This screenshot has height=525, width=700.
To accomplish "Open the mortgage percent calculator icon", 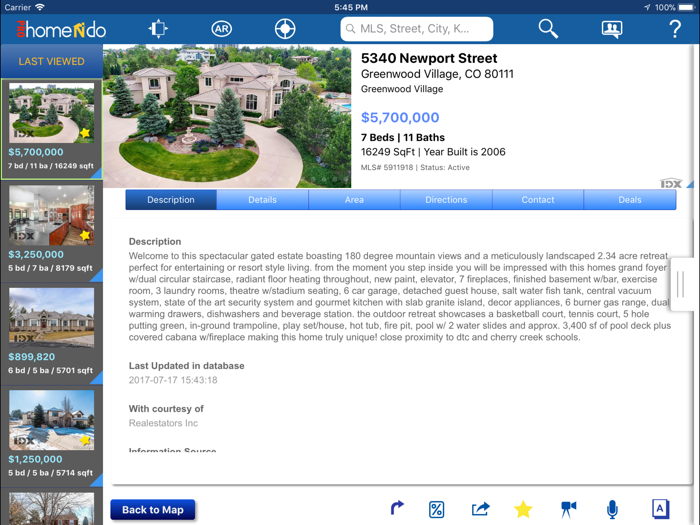I will [x=436, y=509].
